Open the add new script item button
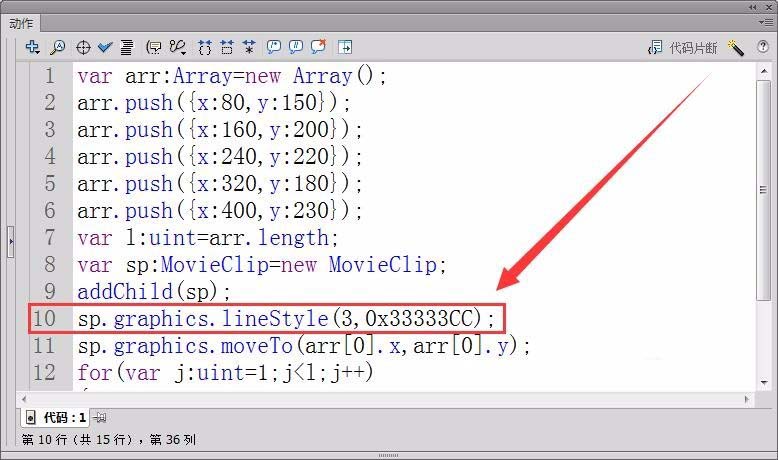The width and height of the screenshot is (778, 460). click(32, 47)
